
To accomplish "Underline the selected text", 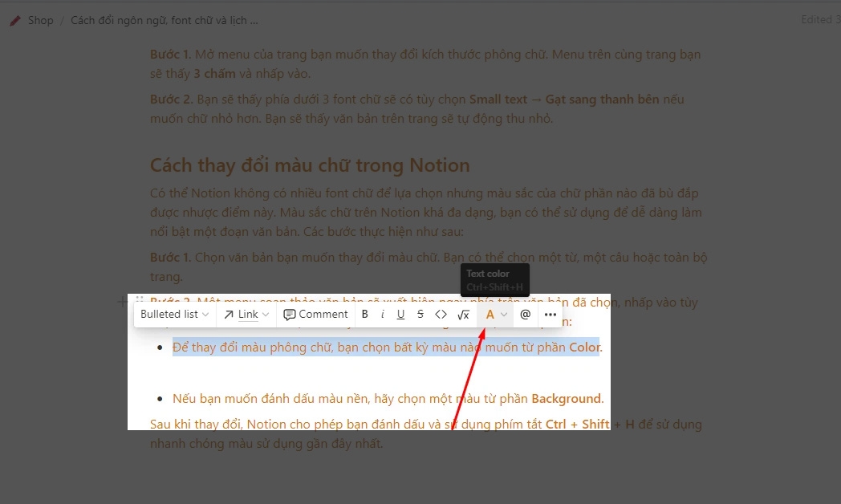I will point(400,314).
